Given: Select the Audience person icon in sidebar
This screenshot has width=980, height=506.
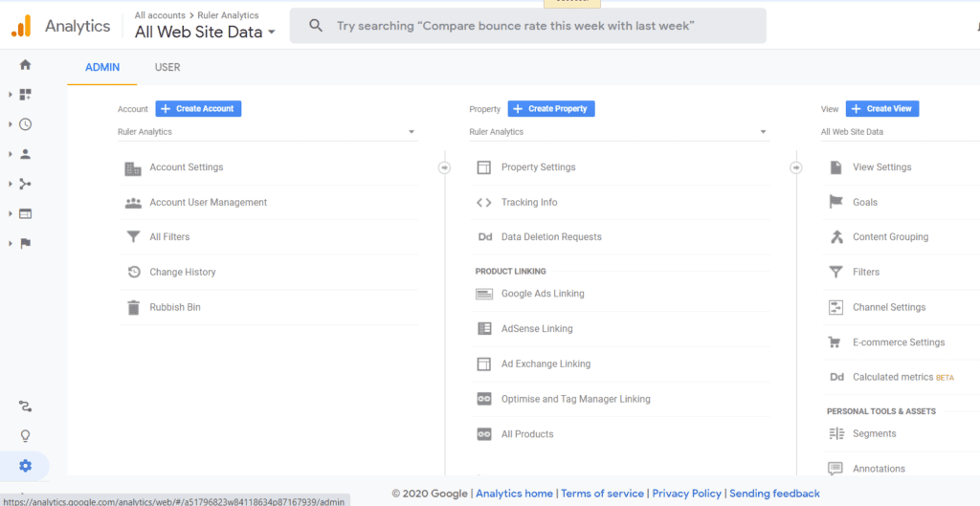Looking at the screenshot, I should 25,154.
